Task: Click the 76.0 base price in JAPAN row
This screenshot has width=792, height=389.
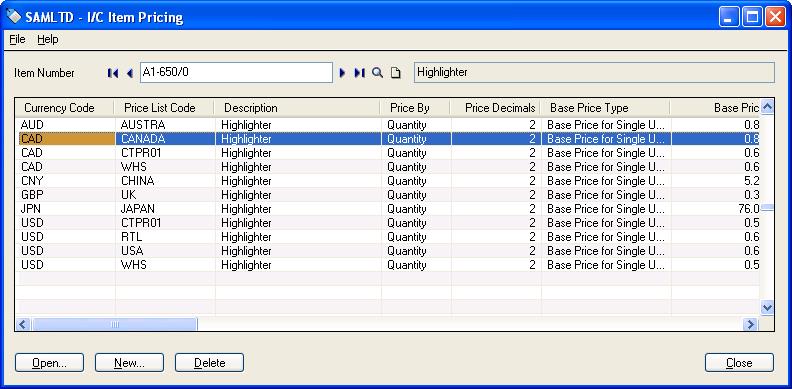Action: click(x=715, y=209)
